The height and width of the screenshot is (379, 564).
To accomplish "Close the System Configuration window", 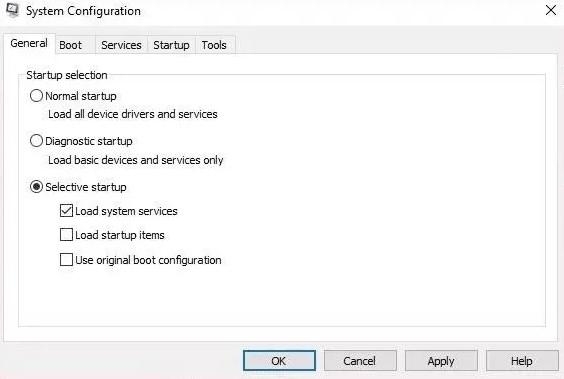I will [551, 10].
